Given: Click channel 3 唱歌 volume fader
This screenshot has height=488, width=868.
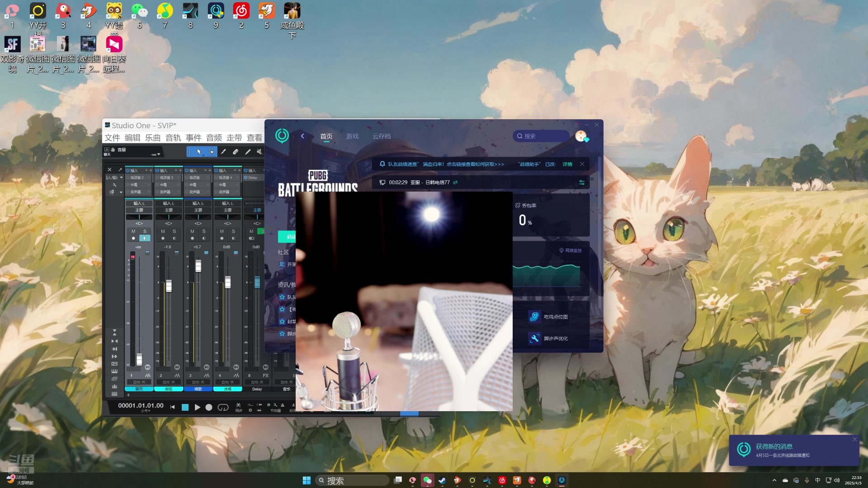Looking at the screenshot, I should pos(198,266).
